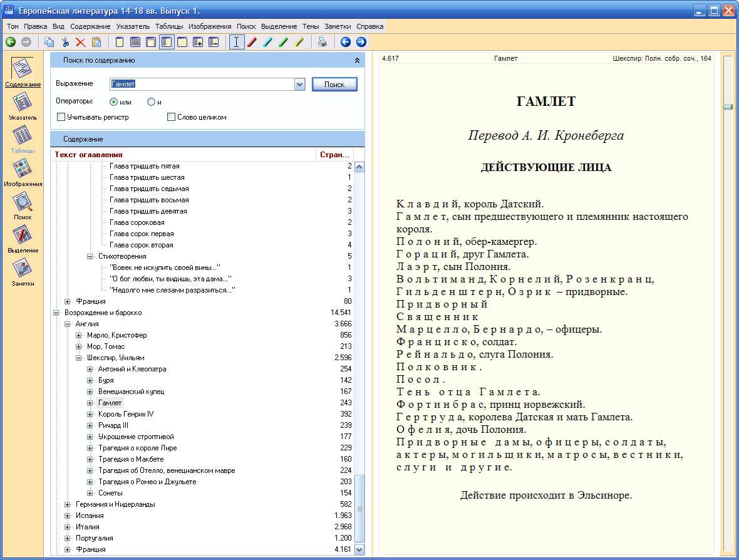Collapse the Стихотворения tree node

pyautogui.click(x=90, y=256)
